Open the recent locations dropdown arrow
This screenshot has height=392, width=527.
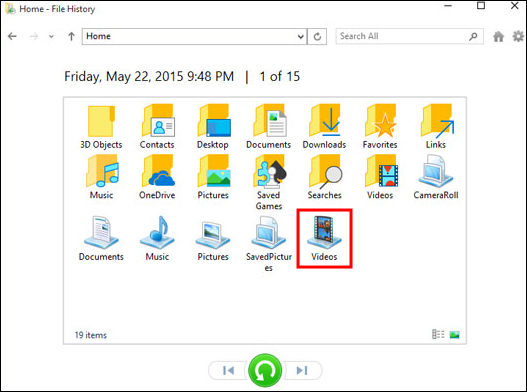tap(51, 37)
